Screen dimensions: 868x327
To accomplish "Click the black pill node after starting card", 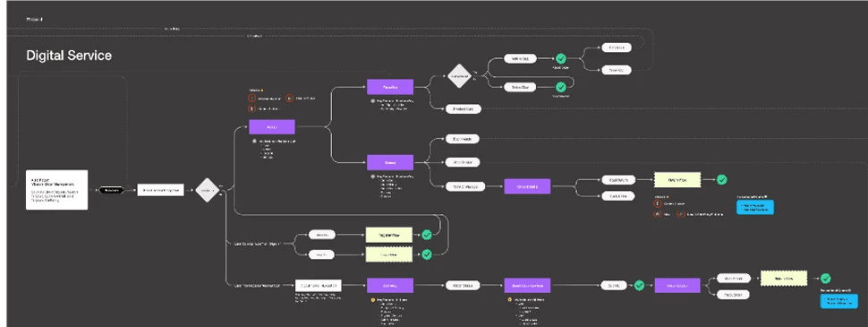I will 111,190.
